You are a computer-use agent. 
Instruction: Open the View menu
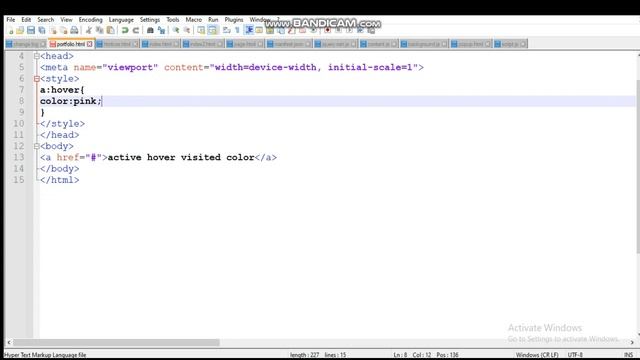pos(66,20)
